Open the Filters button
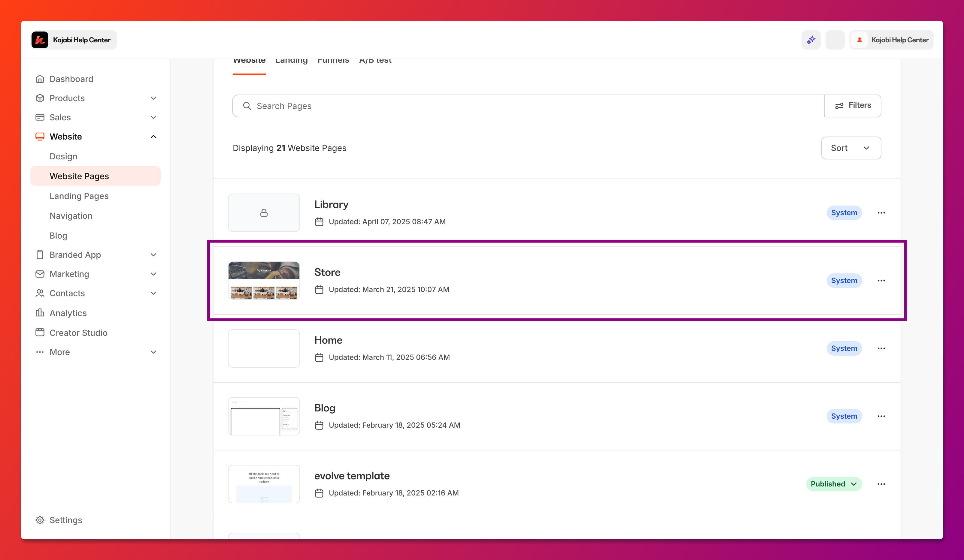 [853, 106]
